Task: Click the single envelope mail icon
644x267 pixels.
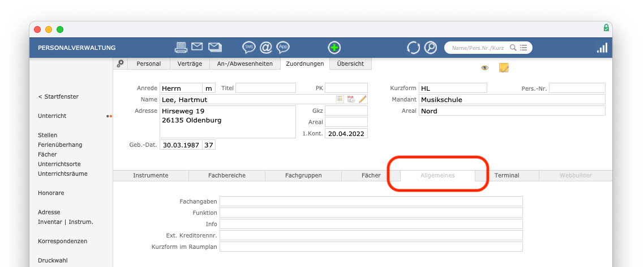Action: (x=197, y=47)
